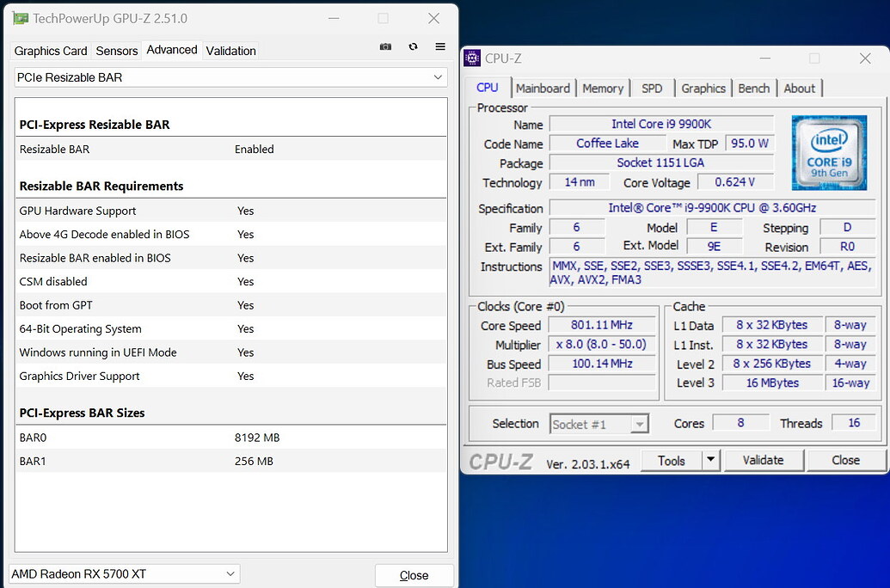
Task: Click the TechPowerUp logo icon in GPU-Z titlebar
Action: (19, 17)
